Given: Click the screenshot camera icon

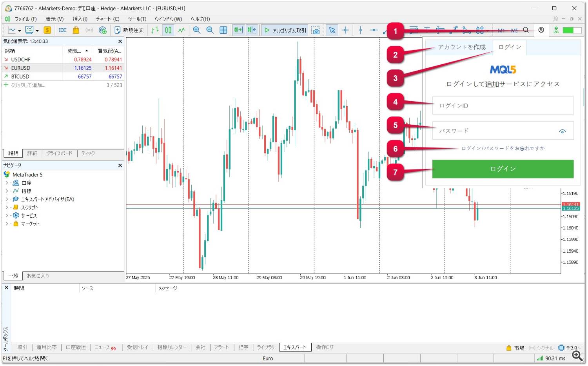Looking at the screenshot, I should (316, 30).
